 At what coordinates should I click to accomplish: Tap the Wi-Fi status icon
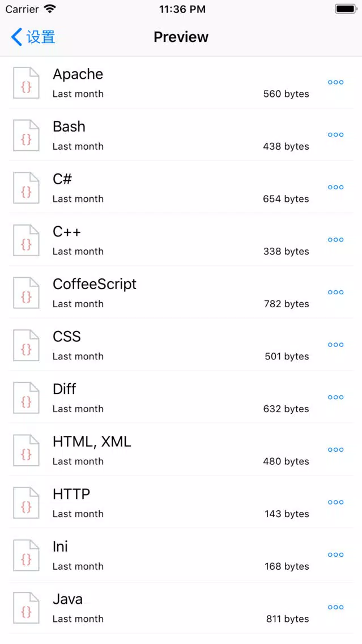coord(50,9)
